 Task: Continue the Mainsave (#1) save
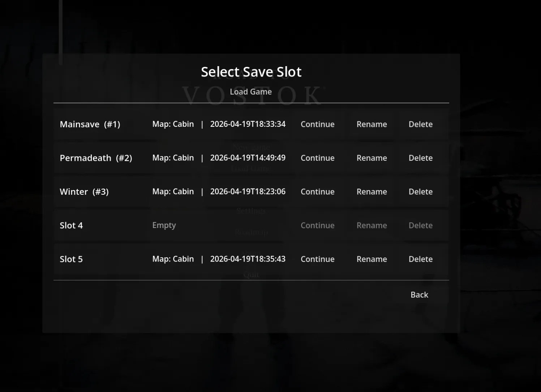(317, 124)
